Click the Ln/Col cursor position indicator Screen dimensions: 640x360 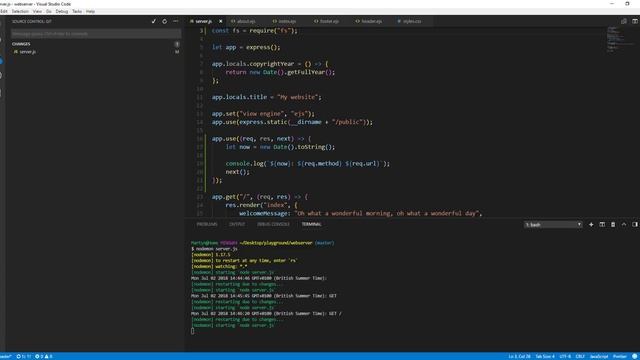519,356
